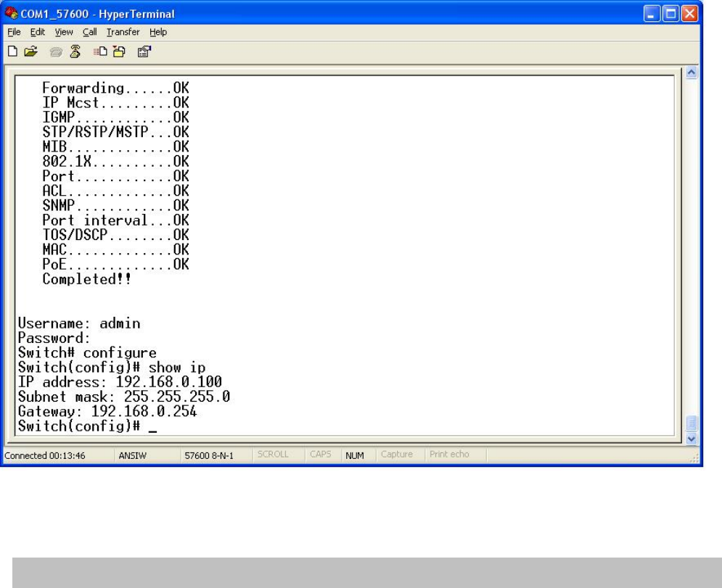Screen dimensions: 722x588
Task: Open the Call menu
Action: point(89,32)
